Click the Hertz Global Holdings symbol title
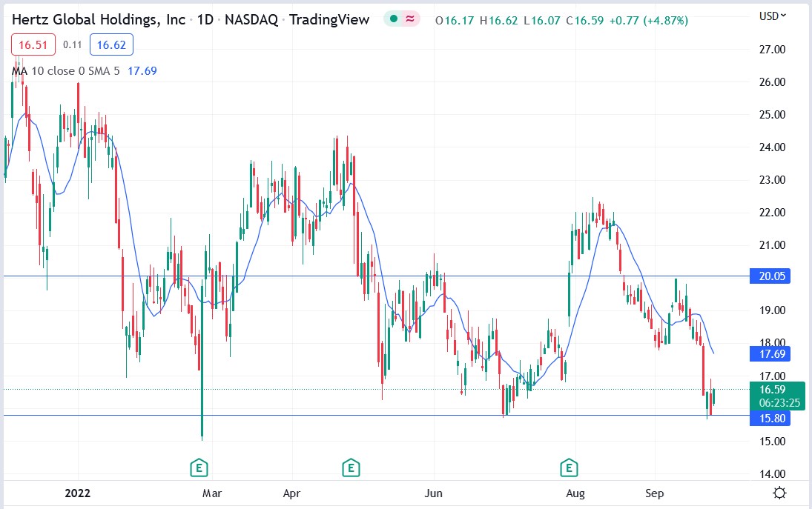 pos(98,20)
